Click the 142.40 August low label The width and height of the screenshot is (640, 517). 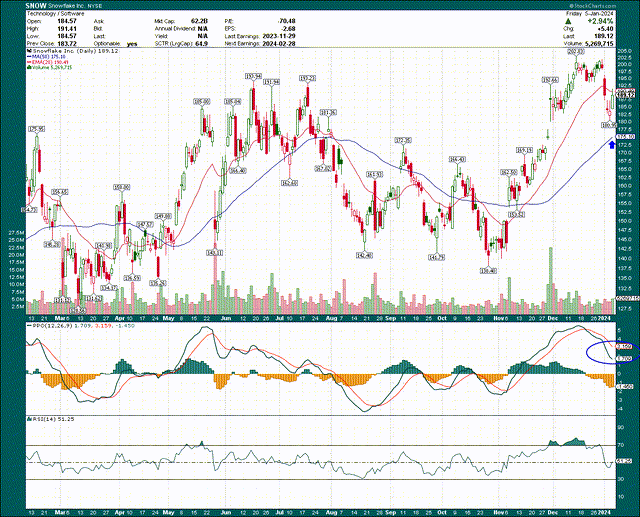(x=364, y=255)
